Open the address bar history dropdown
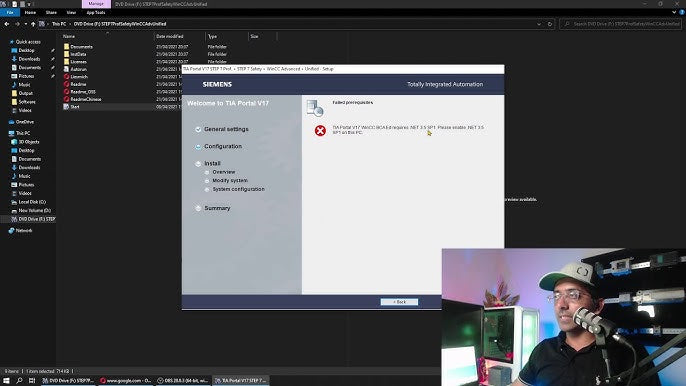The width and height of the screenshot is (686, 386). coord(539,24)
